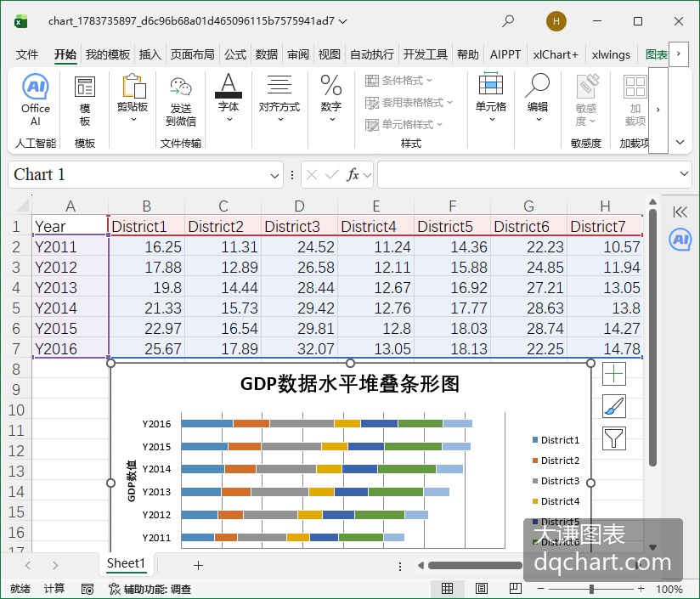Viewport: 700px width, 599px height.
Task: Click the search magnifier in title bar
Action: tap(508, 21)
